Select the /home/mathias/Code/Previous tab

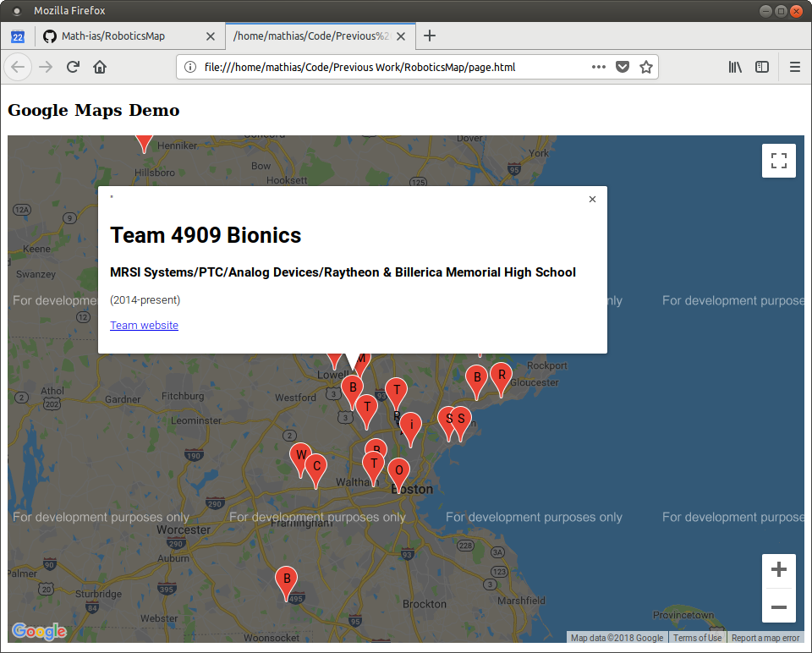pyautogui.click(x=321, y=36)
